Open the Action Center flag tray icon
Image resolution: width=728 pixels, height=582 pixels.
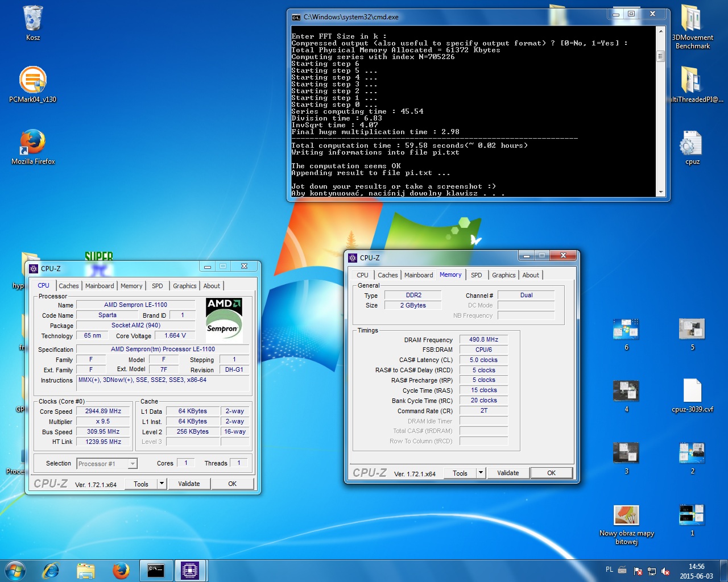[x=638, y=571]
